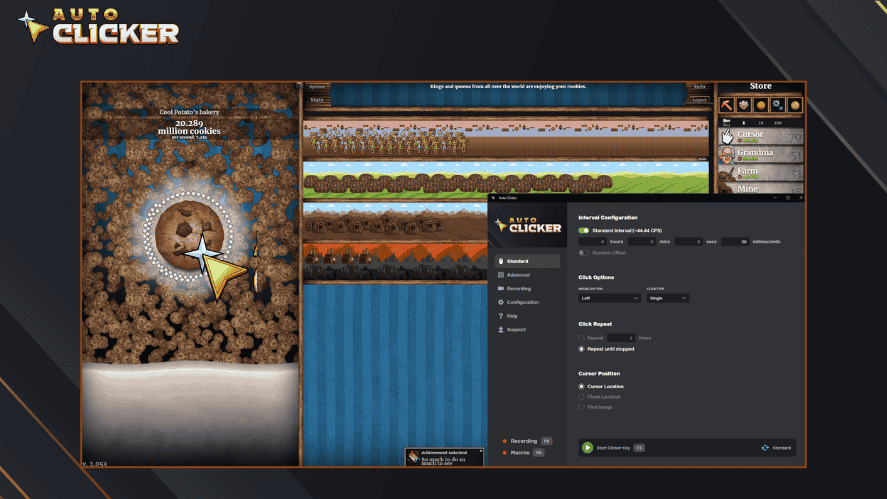Click the person icon beside Support
The image size is (887, 499).
tap(501, 329)
